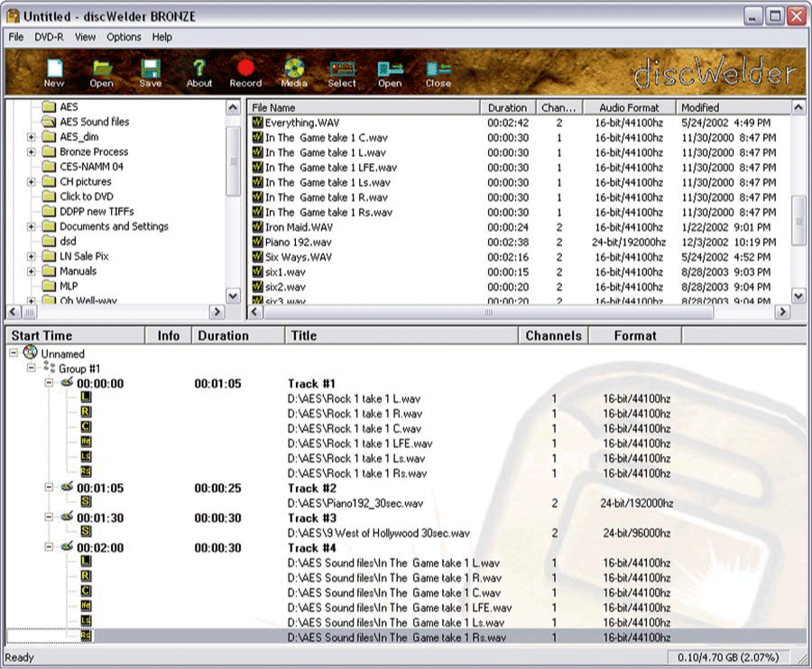Open the drive tray with the second Open icon
This screenshot has width=812, height=669.
coord(390,73)
